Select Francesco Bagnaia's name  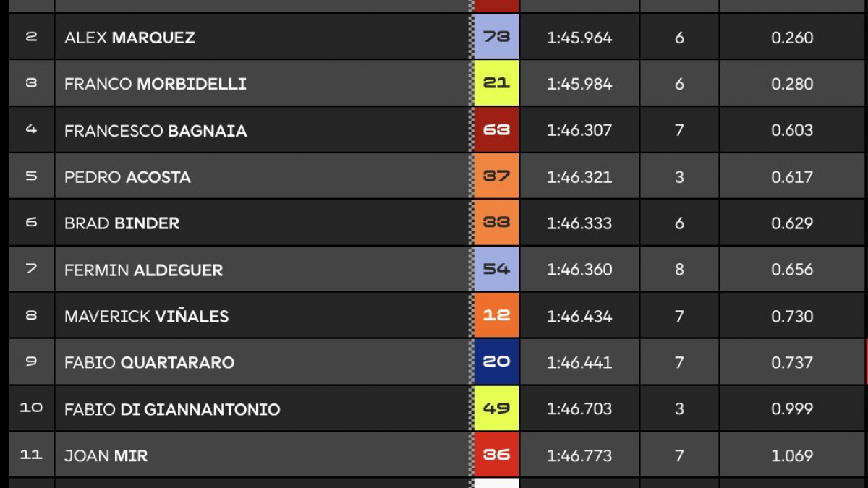pyautogui.click(x=156, y=131)
